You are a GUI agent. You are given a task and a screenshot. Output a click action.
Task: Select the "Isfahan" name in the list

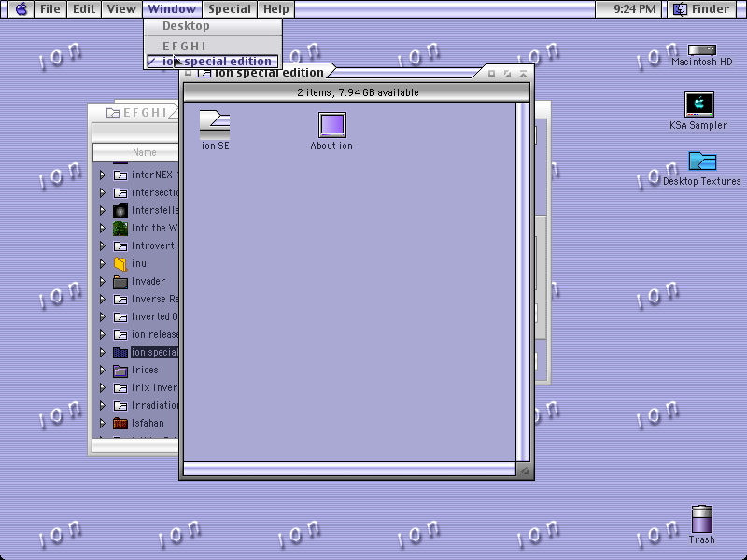[x=148, y=424]
